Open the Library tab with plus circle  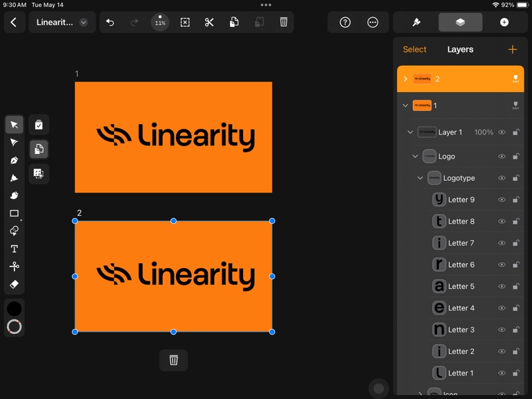pyautogui.click(x=504, y=22)
